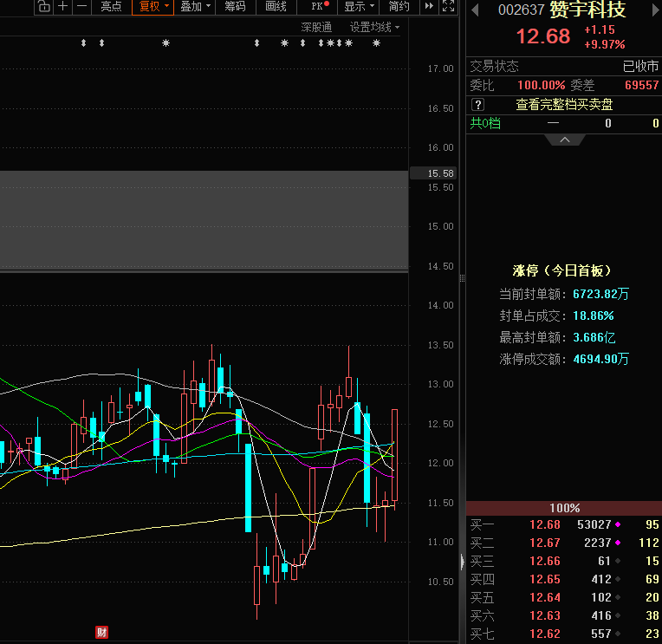Viewport: 662px width, 644px height.
Task: Click the first sunburst event marker from left
Action: 165,43
